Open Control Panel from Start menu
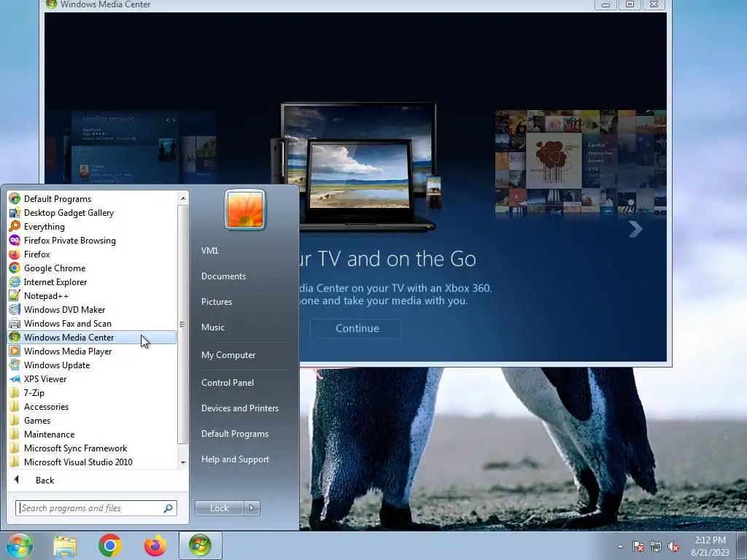Image resolution: width=747 pixels, height=560 pixels. tap(228, 382)
